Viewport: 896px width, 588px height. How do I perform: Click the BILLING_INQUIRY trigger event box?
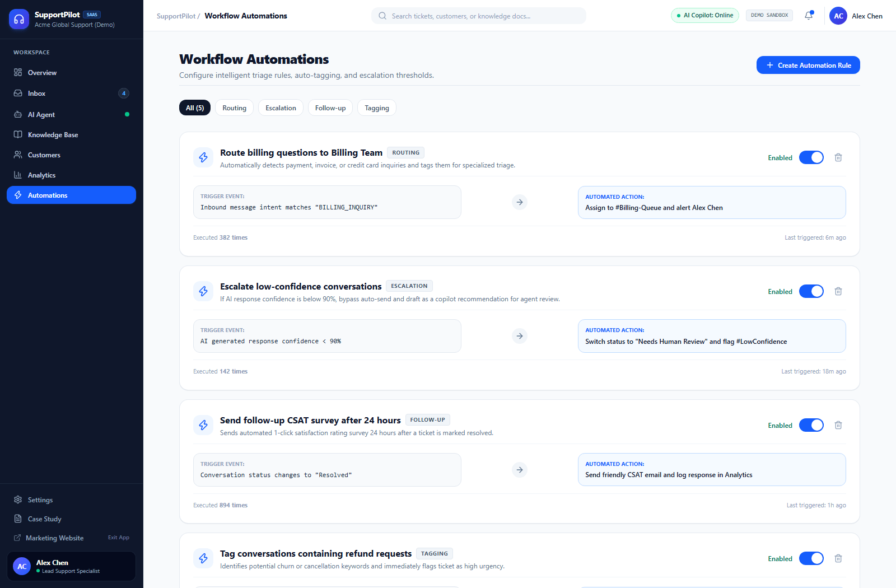pyautogui.click(x=327, y=202)
